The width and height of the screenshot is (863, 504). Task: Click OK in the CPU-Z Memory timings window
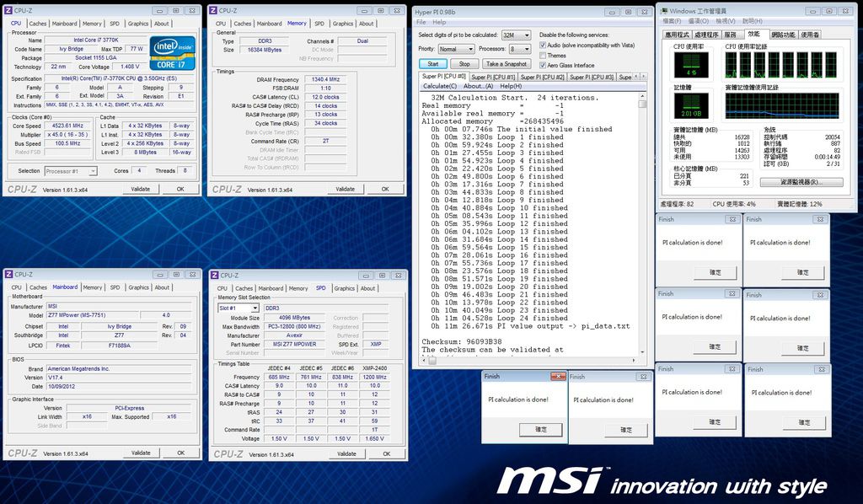(x=385, y=189)
